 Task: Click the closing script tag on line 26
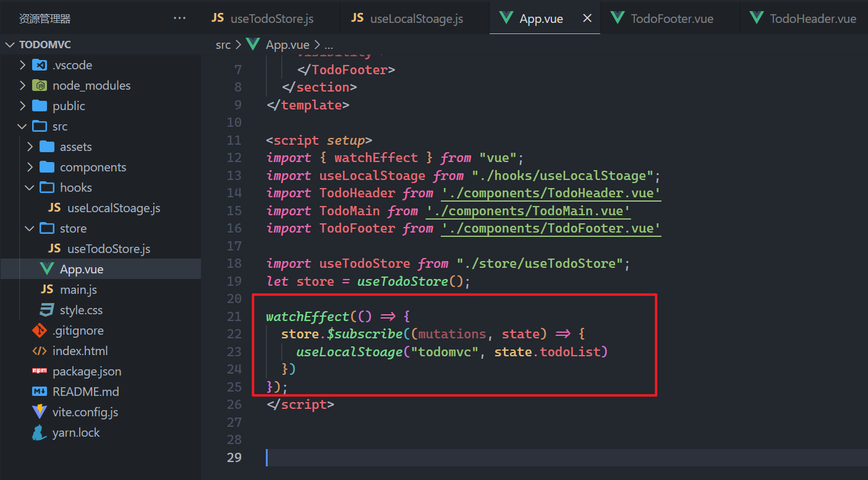tap(300, 405)
